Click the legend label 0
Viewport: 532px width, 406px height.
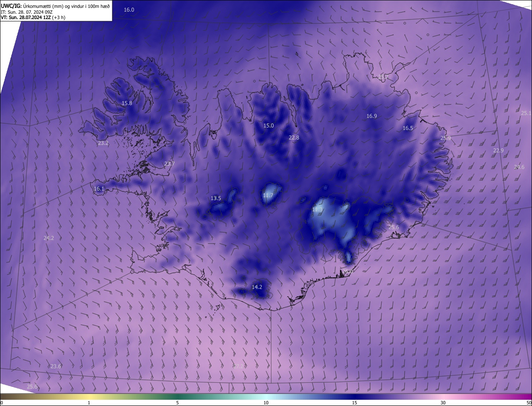(2, 403)
